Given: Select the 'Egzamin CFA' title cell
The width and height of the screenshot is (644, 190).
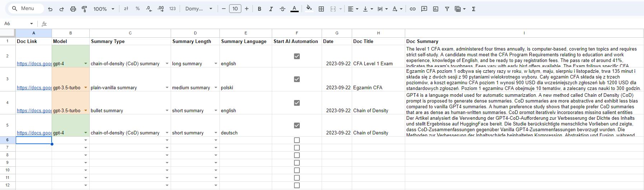Looking at the screenshot, I should coord(378,79).
